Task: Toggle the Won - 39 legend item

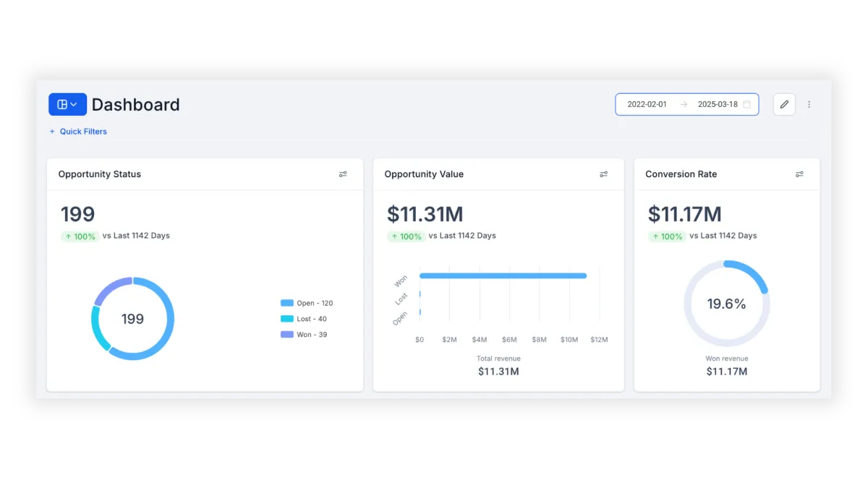Action: pyautogui.click(x=304, y=335)
